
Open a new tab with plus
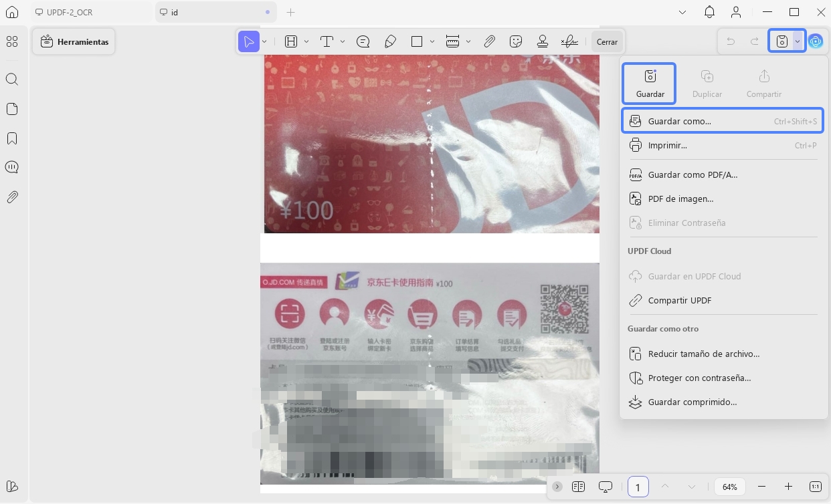click(290, 12)
